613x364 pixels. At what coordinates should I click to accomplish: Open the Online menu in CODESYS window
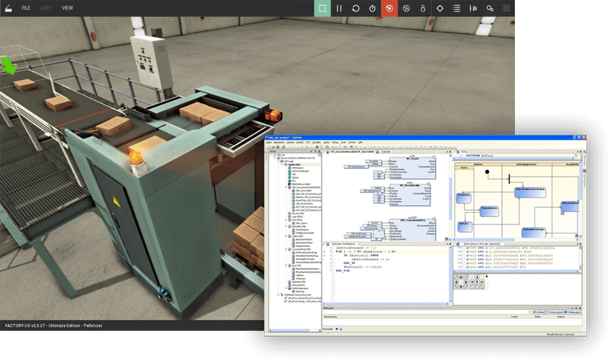327,143
